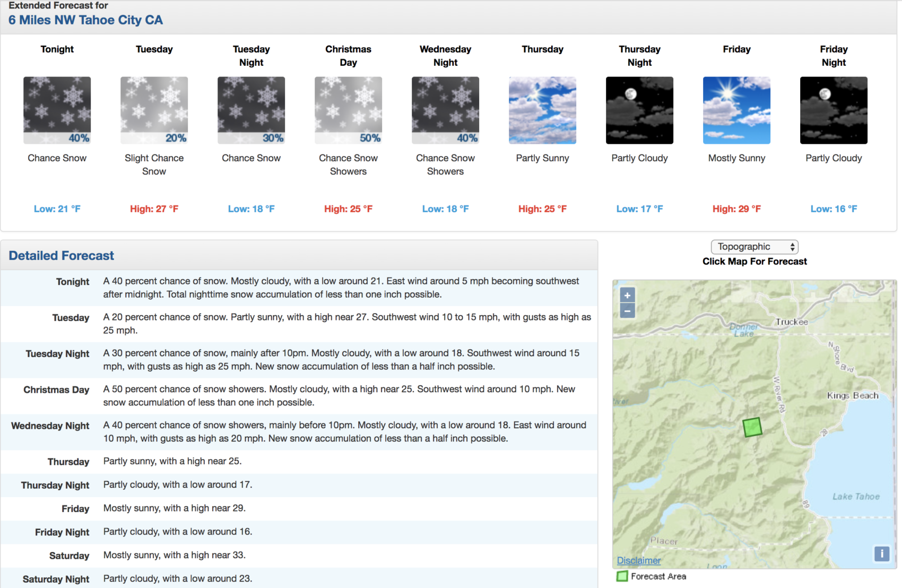The height and width of the screenshot is (588, 902).
Task: Click 'Partly cloudy, with a low around 23.' text
Action: [x=178, y=578]
